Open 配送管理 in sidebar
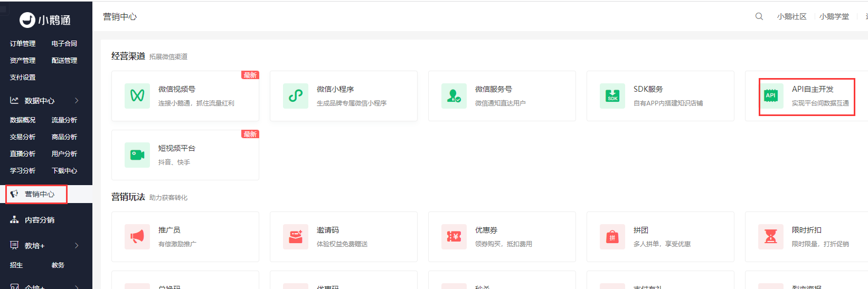 coord(64,61)
